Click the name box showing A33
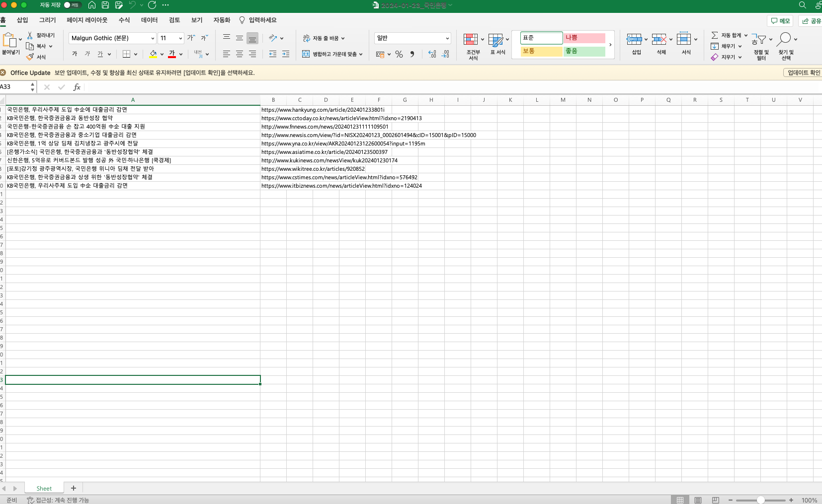 [x=15, y=87]
